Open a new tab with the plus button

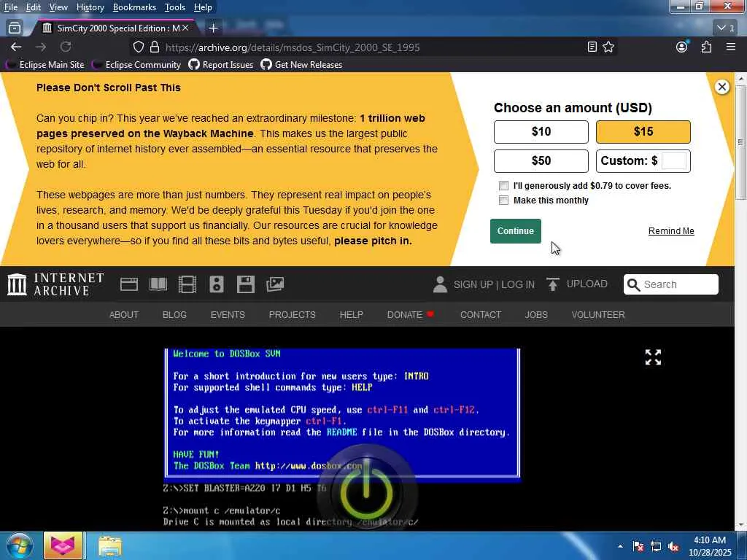[214, 28]
